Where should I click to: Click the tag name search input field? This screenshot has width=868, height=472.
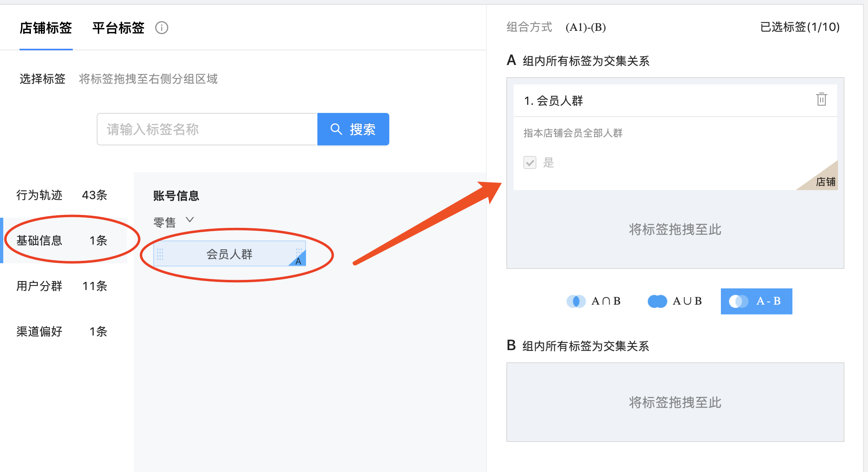coord(206,129)
